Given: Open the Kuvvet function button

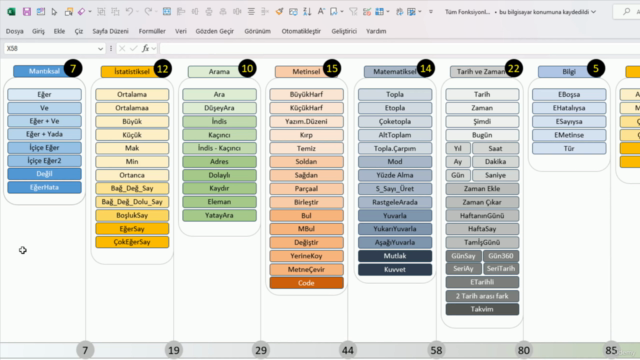Looking at the screenshot, I should coord(395,269).
